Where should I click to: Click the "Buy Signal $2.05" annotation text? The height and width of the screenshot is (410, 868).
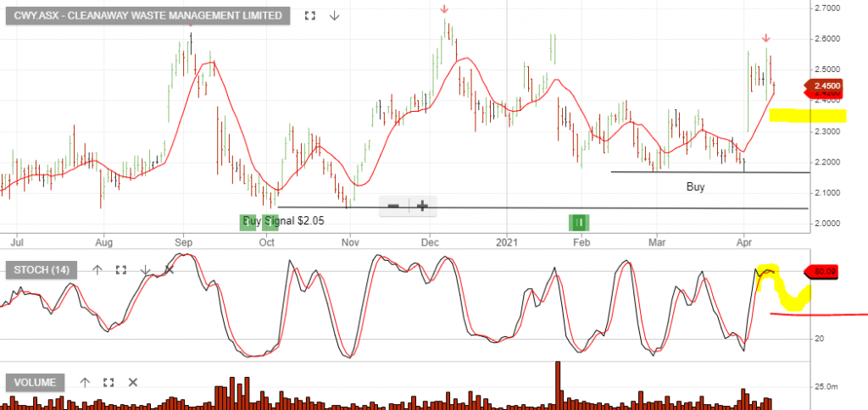(284, 221)
